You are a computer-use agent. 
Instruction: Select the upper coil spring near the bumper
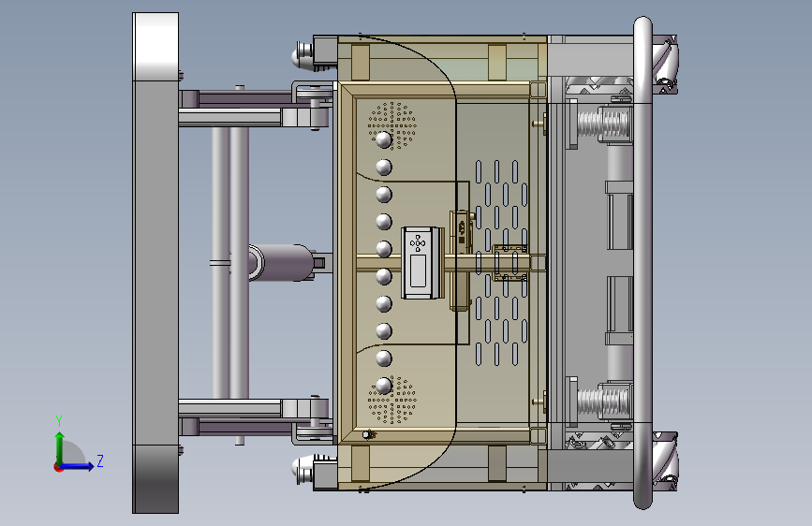[x=603, y=124]
